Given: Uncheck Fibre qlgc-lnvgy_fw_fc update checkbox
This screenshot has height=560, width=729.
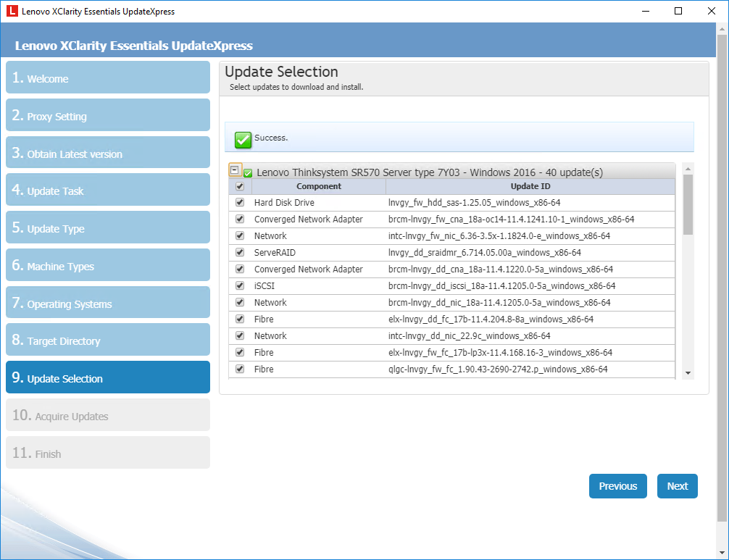Looking at the screenshot, I should (240, 369).
